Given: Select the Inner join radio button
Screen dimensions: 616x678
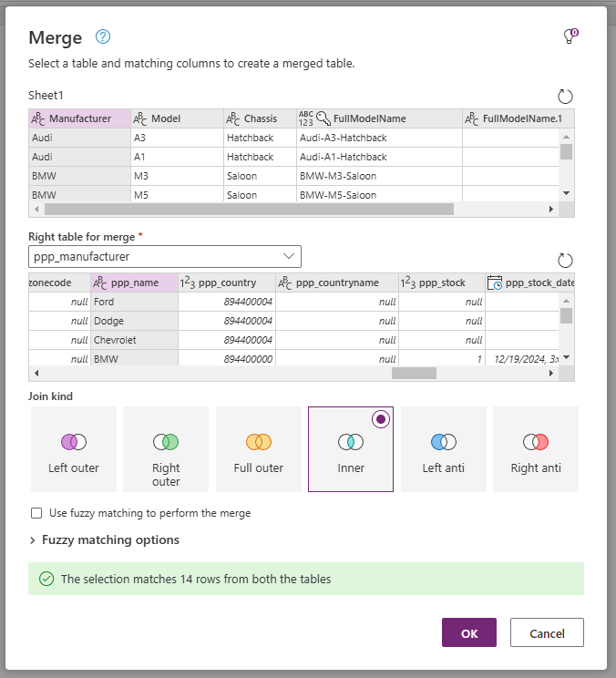Looking at the screenshot, I should tap(382, 418).
